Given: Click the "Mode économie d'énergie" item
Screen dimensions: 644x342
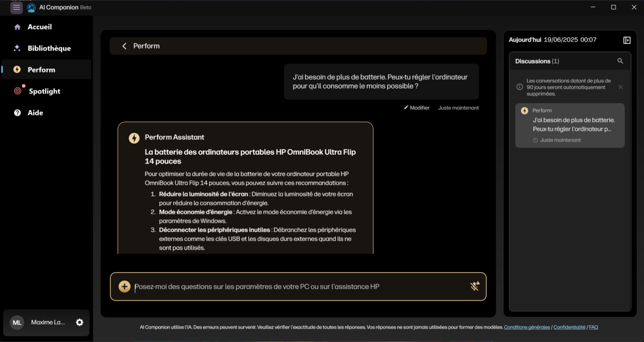Looking at the screenshot, I should click(x=255, y=216).
